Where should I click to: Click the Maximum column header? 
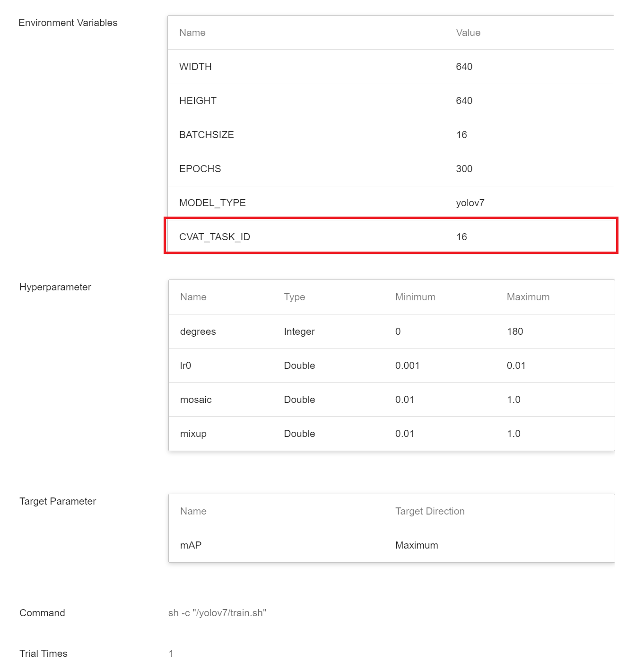(528, 297)
